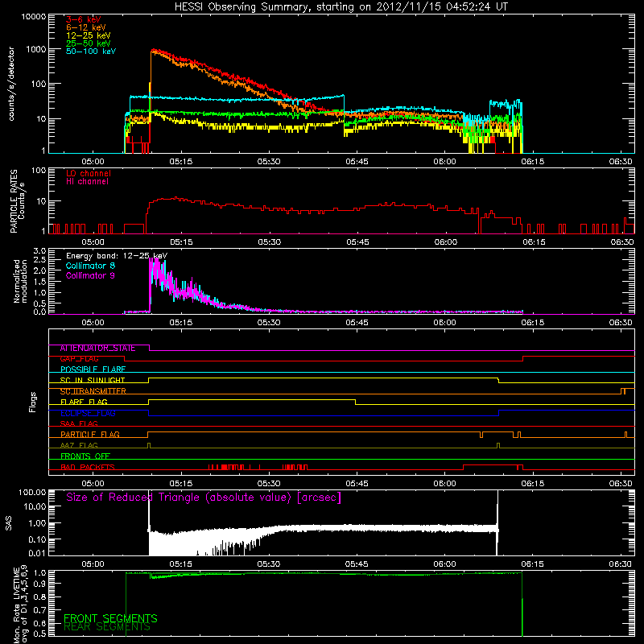Click 05:30 tick under the modulation panel

point(269,323)
